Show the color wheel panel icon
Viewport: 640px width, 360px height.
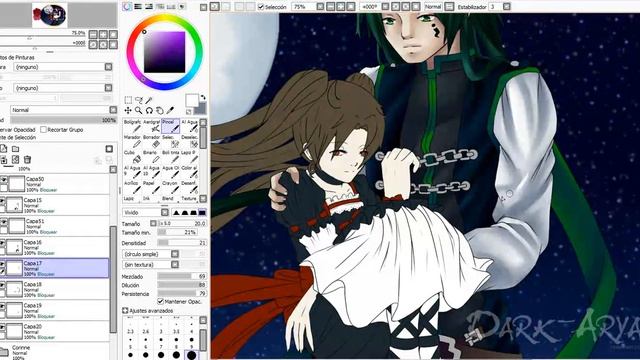[127, 7]
